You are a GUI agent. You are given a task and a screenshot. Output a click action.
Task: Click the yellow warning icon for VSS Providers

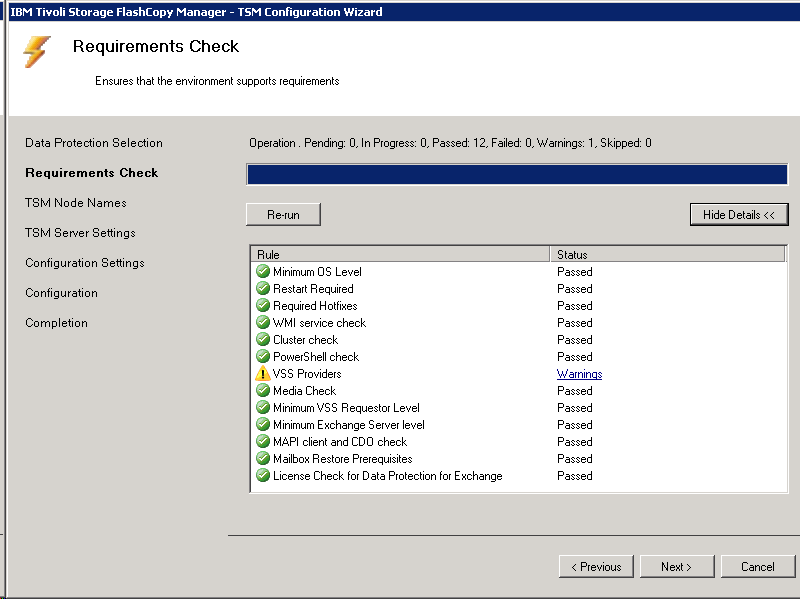(263, 374)
